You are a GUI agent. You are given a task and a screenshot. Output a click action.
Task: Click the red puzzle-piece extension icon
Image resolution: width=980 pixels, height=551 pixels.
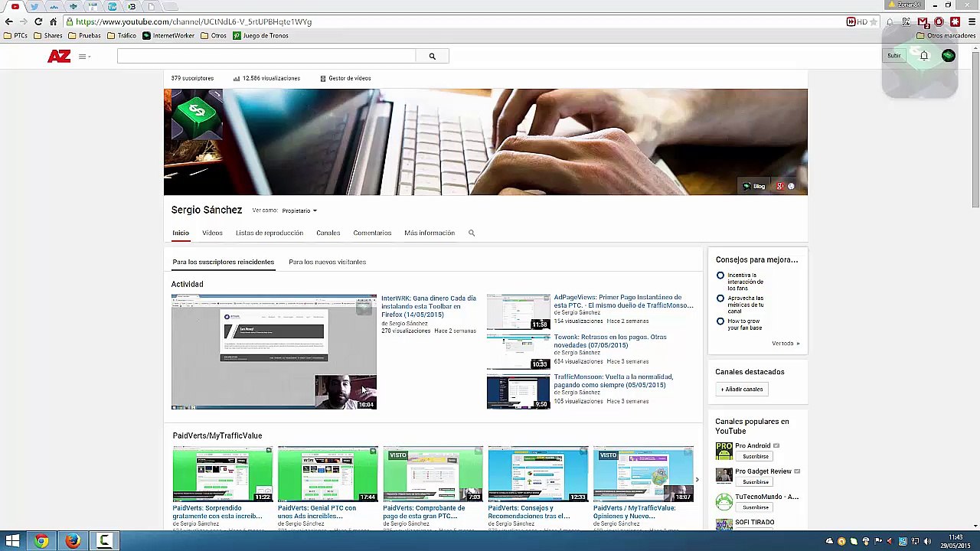tap(955, 21)
